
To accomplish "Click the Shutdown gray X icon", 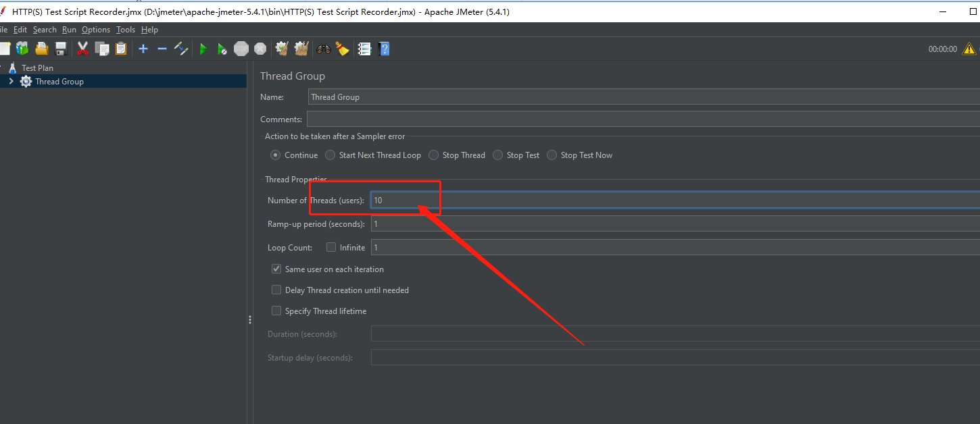I will (260, 49).
